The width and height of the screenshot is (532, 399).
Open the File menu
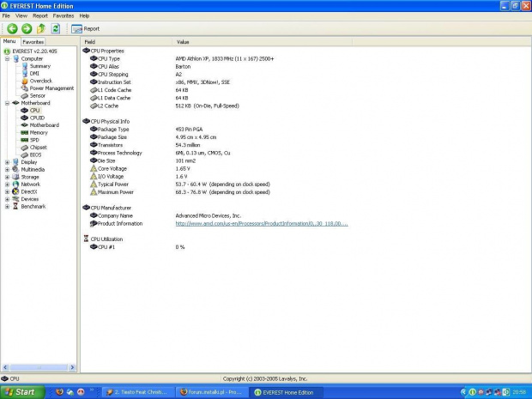(6, 15)
